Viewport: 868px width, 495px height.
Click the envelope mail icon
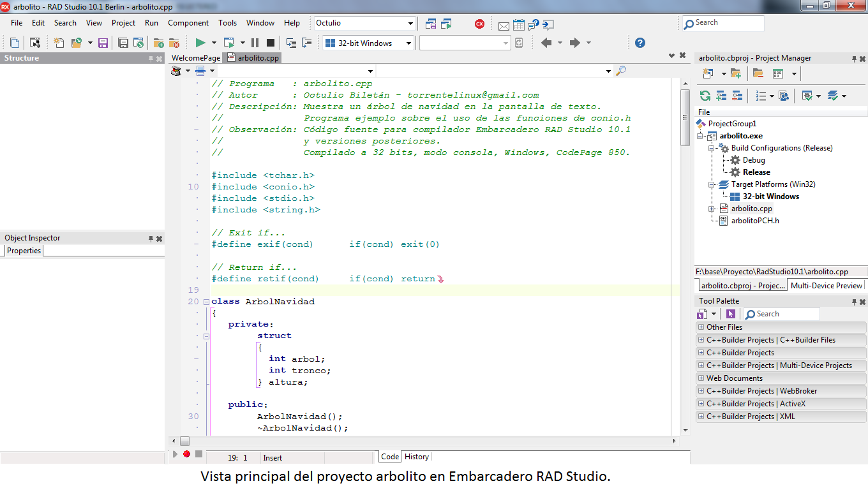504,26
